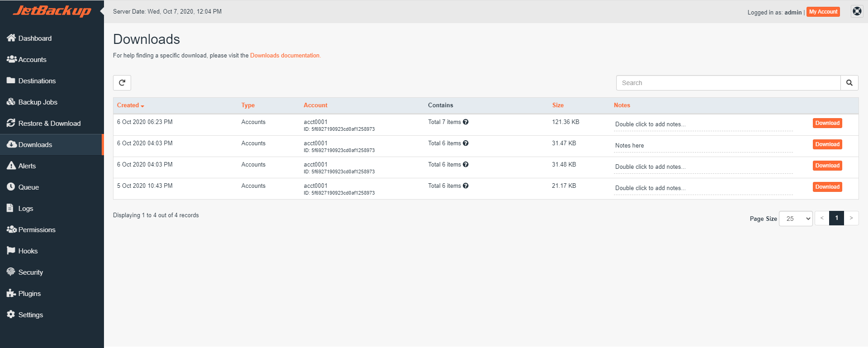Viewport: 868px width, 348px height.
Task: Click the refresh icon above the table
Action: (x=122, y=83)
